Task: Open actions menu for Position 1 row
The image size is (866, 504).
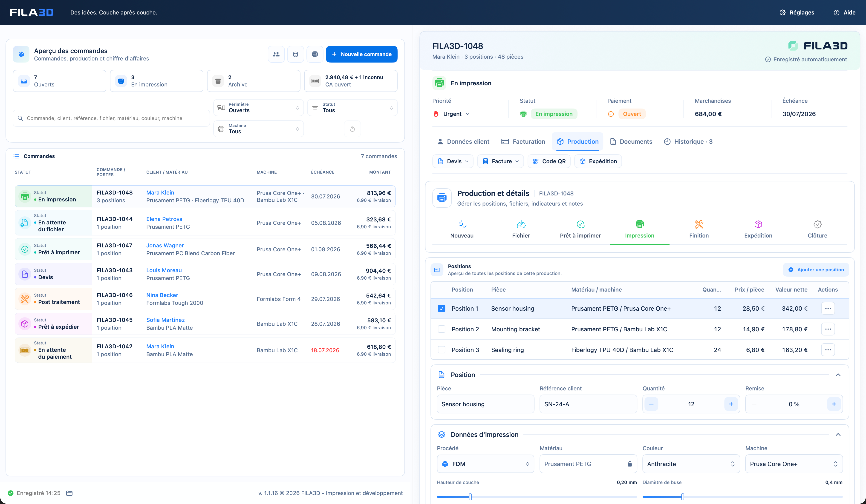Action: (828, 308)
